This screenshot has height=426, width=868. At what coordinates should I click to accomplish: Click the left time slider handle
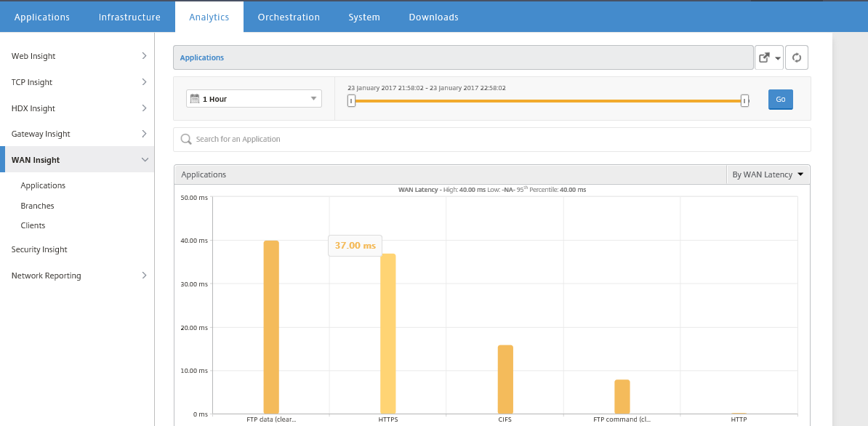(x=352, y=101)
